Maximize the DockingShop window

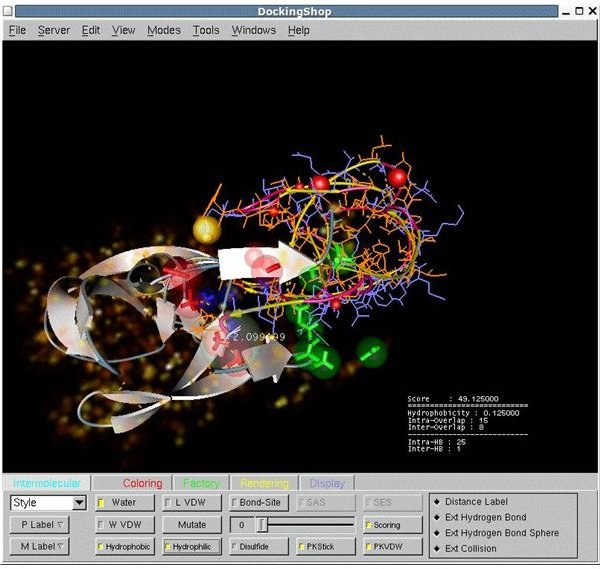579,11
